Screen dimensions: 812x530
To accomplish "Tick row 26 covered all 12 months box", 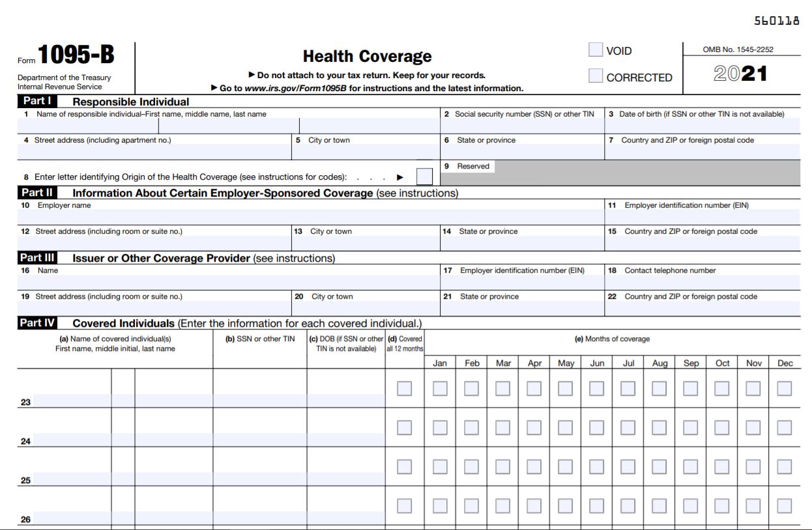I will click(405, 506).
